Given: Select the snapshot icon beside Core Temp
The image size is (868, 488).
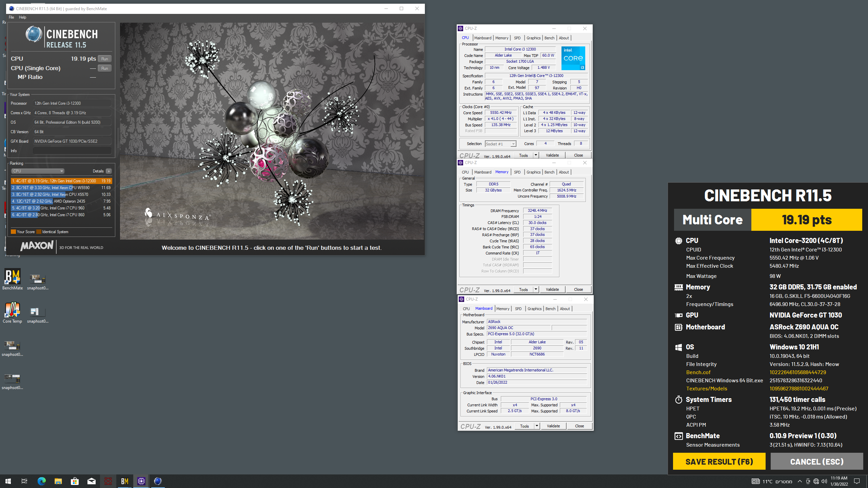Looking at the screenshot, I should pyautogui.click(x=38, y=315).
